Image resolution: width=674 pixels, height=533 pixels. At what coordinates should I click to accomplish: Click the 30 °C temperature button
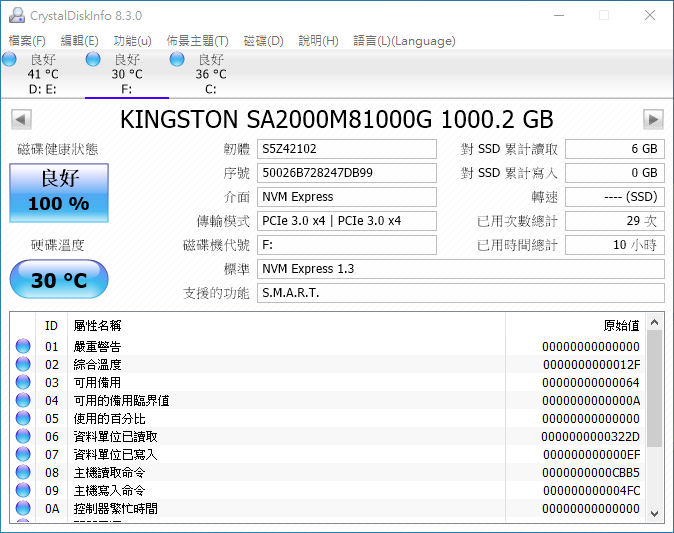[59, 279]
